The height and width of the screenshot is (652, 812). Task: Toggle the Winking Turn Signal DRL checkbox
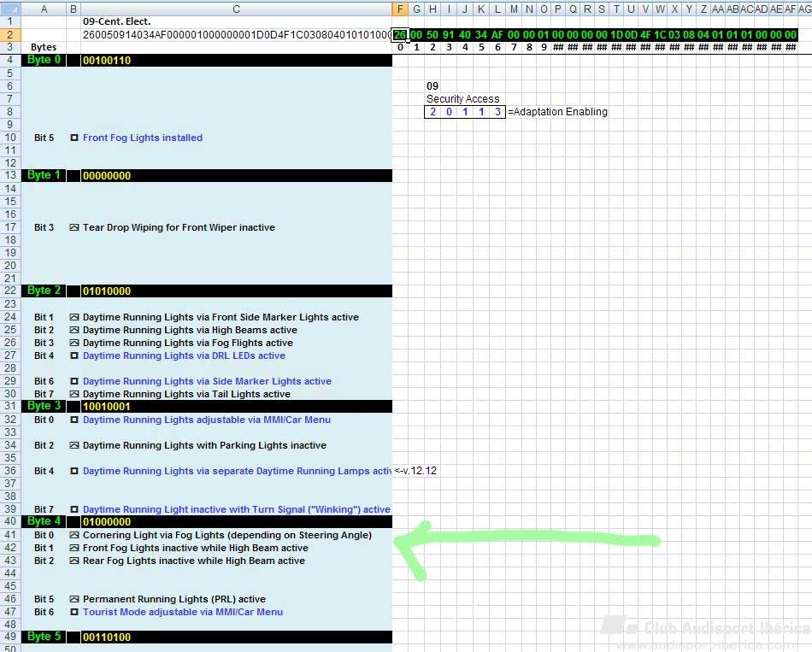coord(74,509)
